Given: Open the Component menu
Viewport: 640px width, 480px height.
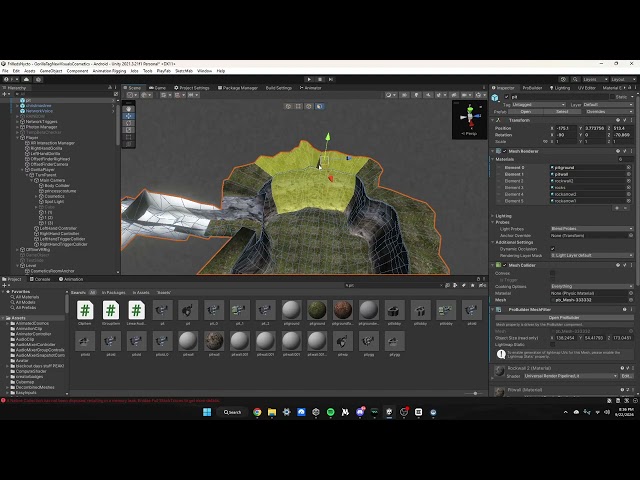Looking at the screenshot, I should [77, 71].
